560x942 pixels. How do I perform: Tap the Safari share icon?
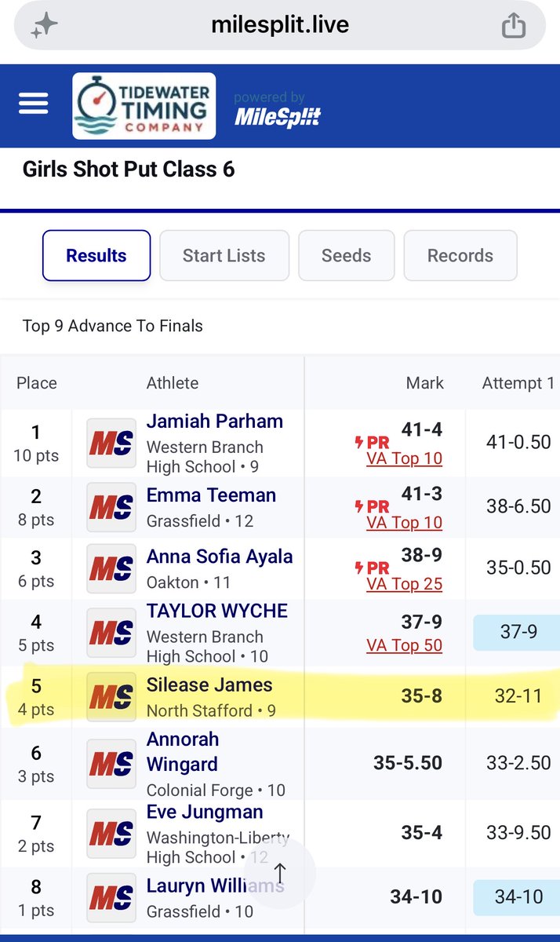(513, 26)
